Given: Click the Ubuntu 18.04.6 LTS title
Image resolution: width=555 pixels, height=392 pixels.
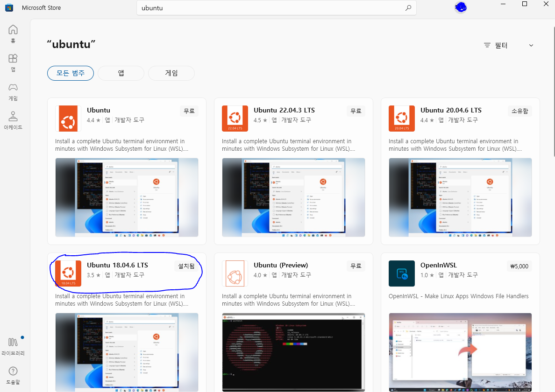Looking at the screenshot, I should [x=118, y=265].
